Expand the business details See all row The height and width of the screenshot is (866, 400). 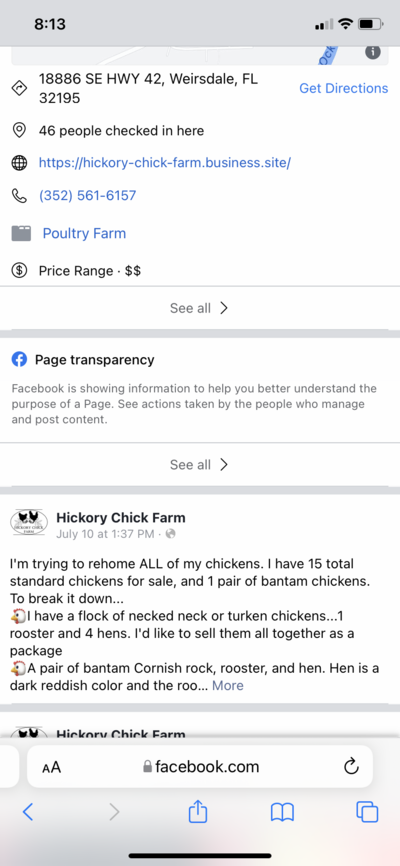click(x=199, y=308)
